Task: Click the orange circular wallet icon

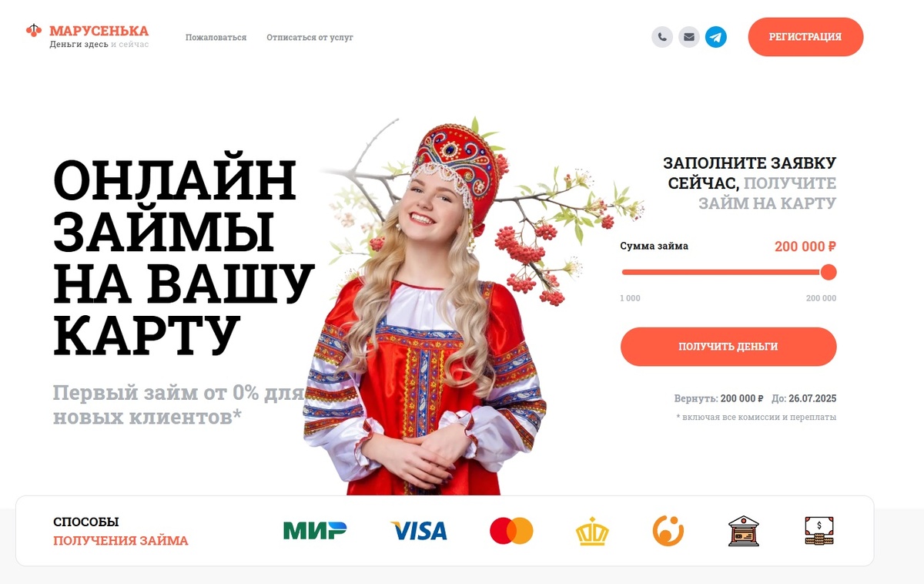Action: click(x=668, y=531)
